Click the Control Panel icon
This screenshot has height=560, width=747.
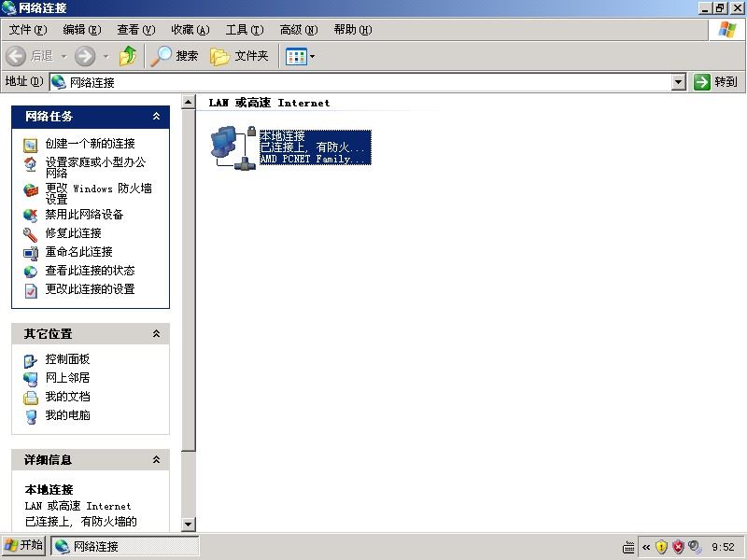(x=31, y=361)
